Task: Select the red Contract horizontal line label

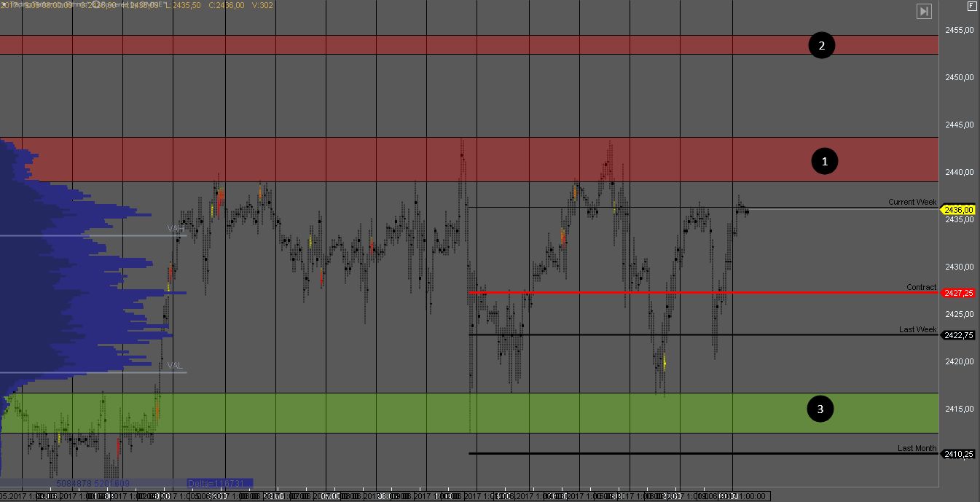Action: pos(921,287)
